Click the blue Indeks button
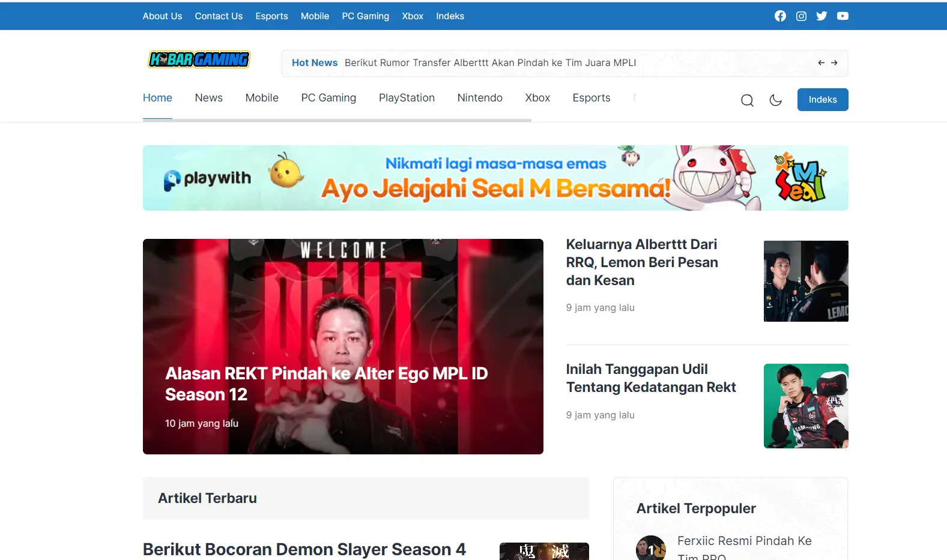 tap(823, 100)
